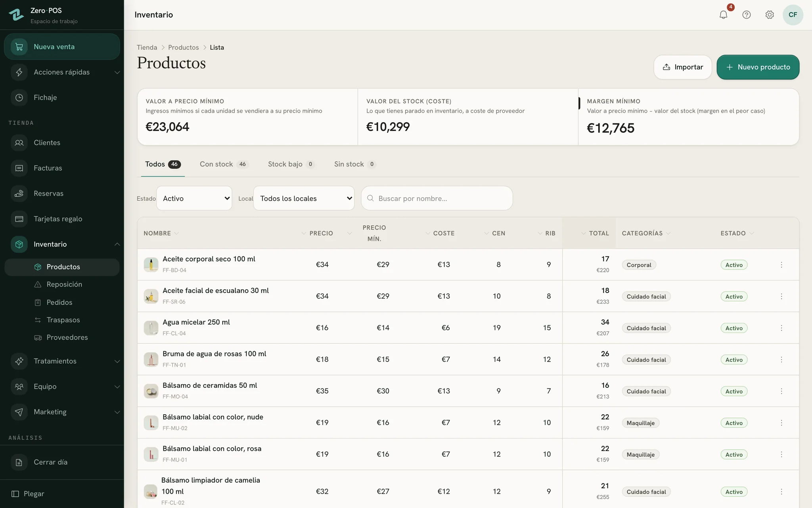
Task: Open the CF user avatar
Action: (793, 15)
